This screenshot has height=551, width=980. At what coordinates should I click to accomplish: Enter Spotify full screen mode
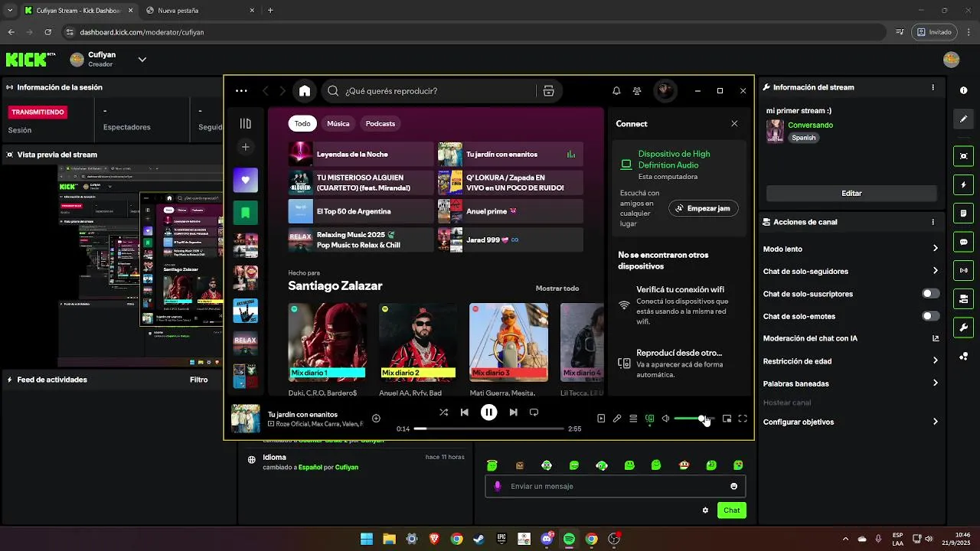[x=743, y=419]
